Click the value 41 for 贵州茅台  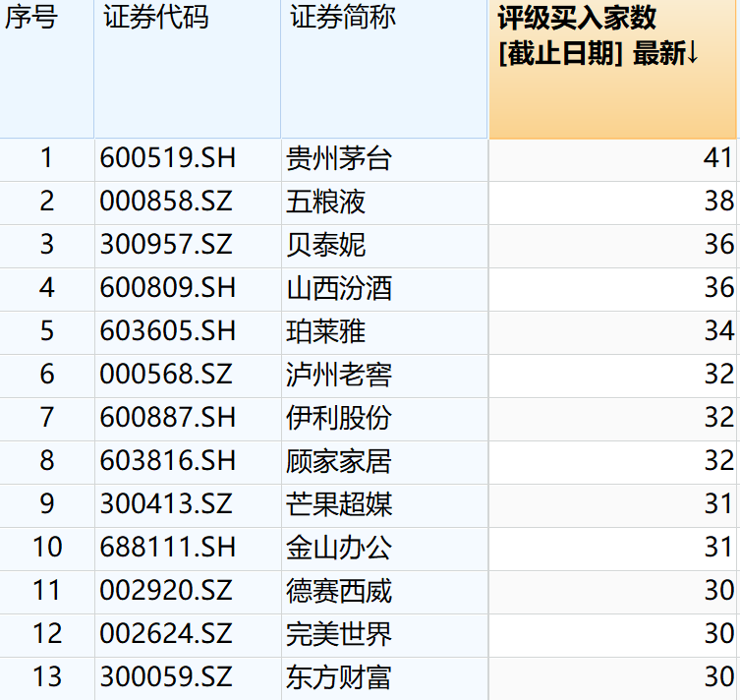(x=717, y=157)
